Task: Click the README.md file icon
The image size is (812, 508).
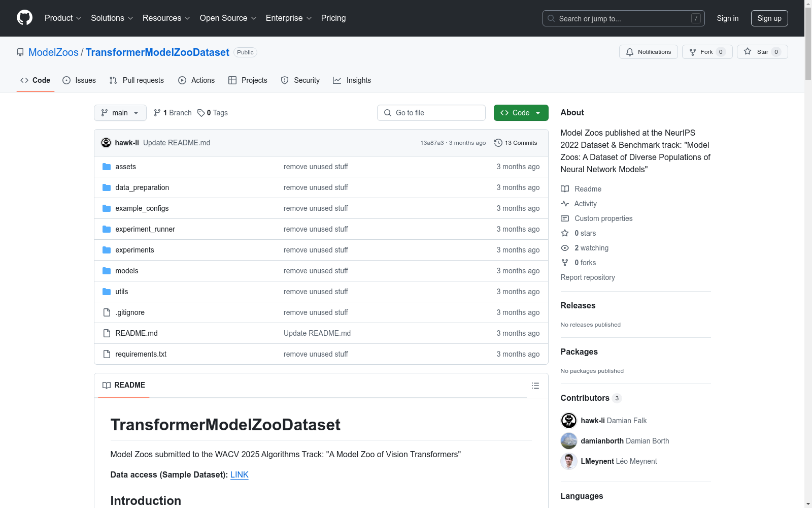Action: pos(107,333)
